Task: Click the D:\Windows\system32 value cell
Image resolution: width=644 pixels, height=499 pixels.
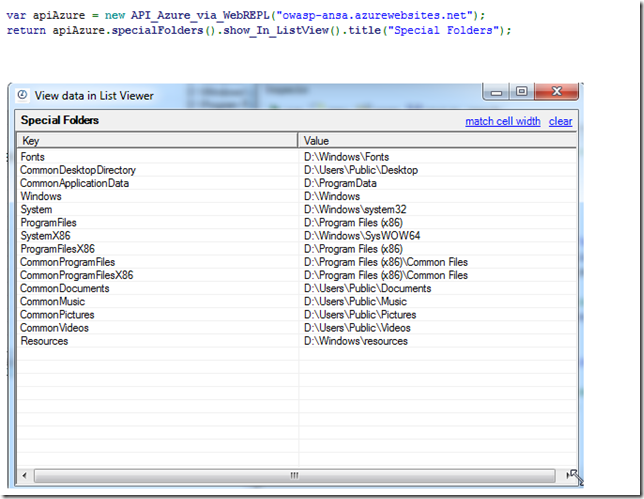Action: [353, 210]
